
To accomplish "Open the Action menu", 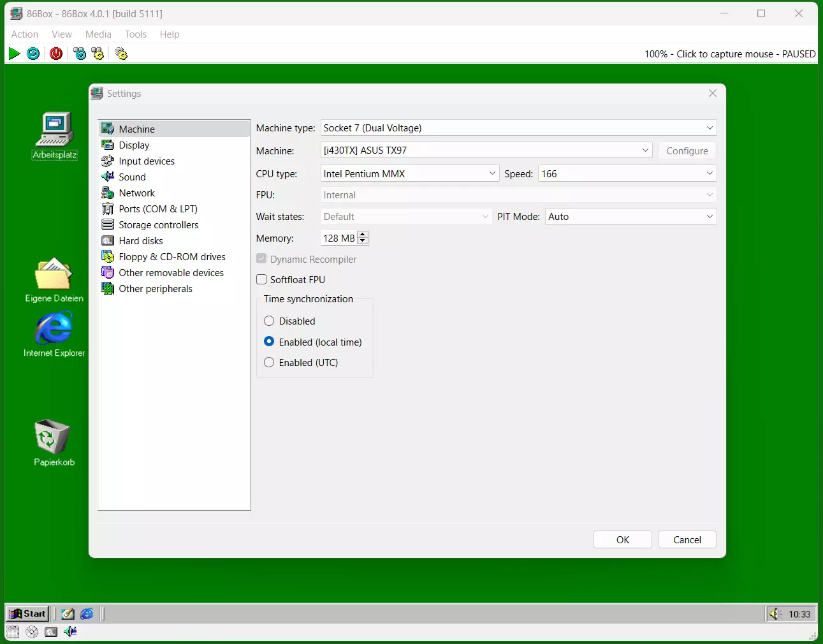I will click(x=25, y=34).
